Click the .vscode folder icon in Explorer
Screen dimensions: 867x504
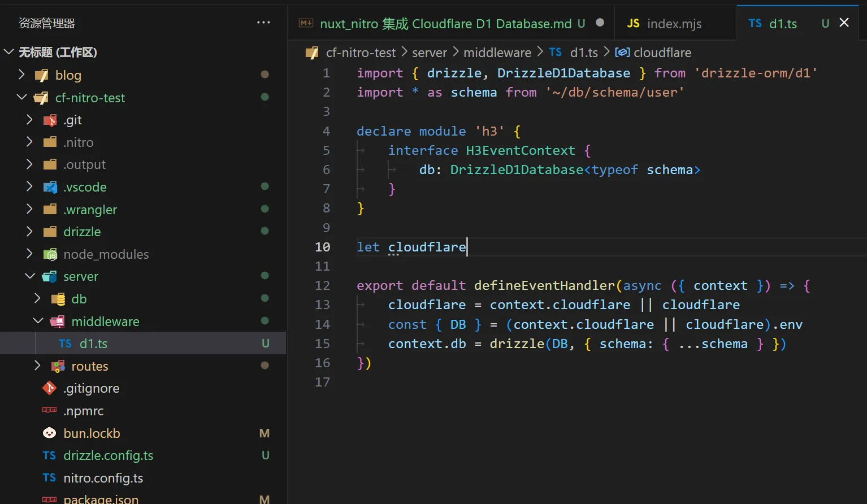[x=50, y=187]
